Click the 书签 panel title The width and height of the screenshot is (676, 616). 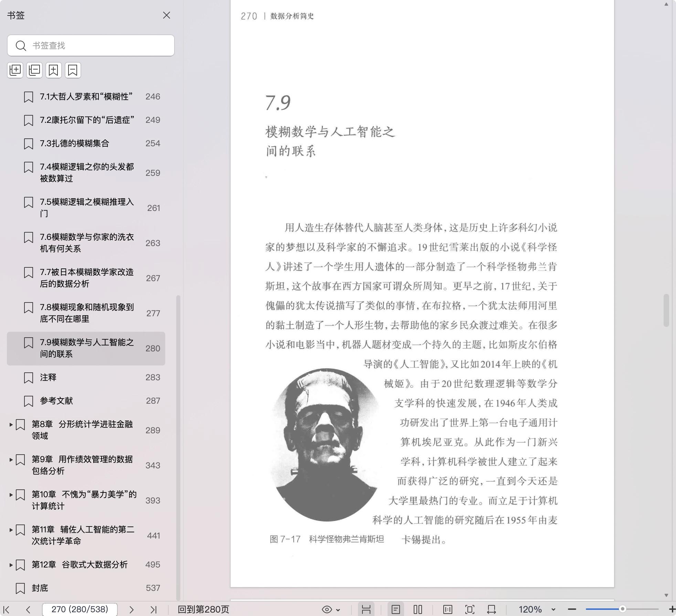(x=16, y=15)
